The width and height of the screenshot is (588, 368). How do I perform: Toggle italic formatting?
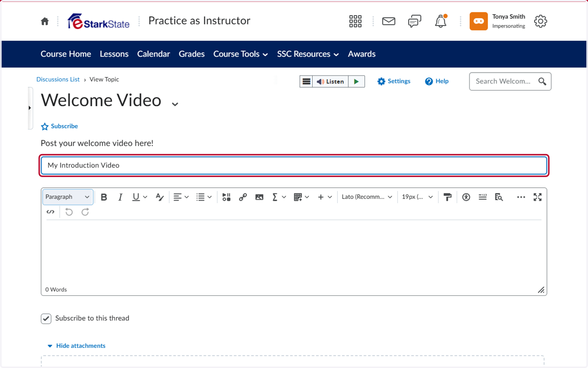click(x=120, y=197)
